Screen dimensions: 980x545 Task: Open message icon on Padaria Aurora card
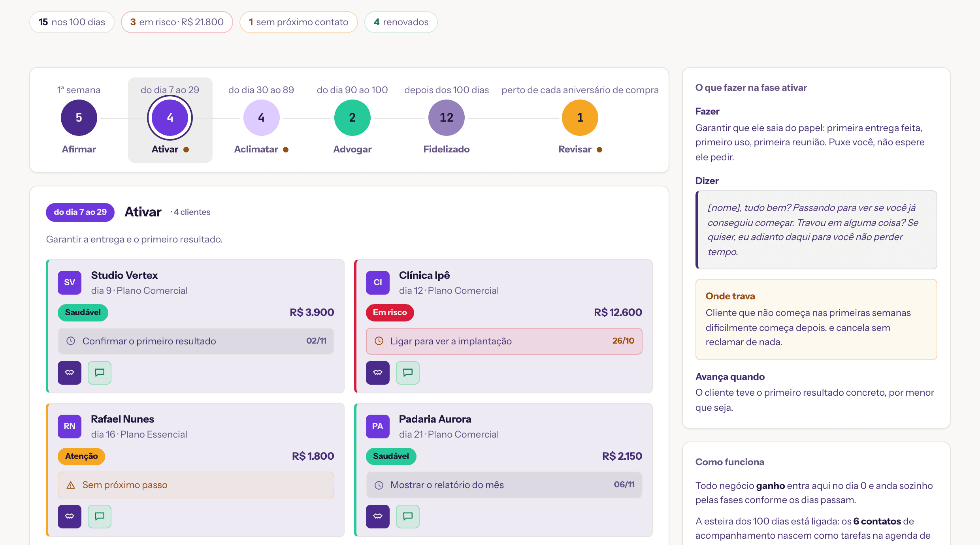[408, 516]
